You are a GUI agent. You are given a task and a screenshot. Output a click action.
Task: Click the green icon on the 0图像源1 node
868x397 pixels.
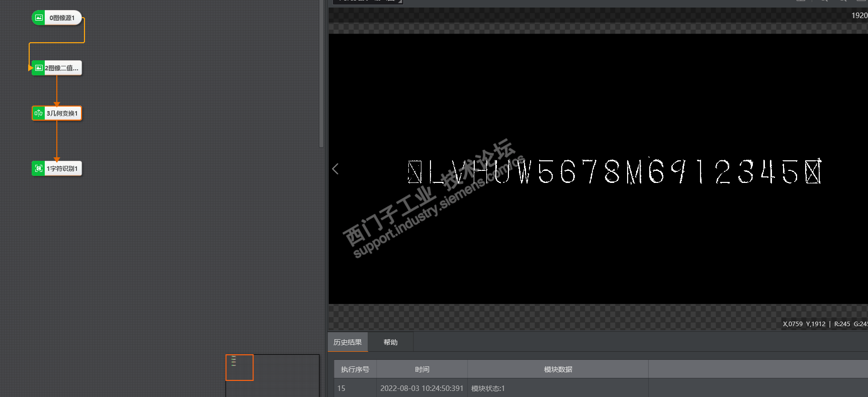[39, 18]
